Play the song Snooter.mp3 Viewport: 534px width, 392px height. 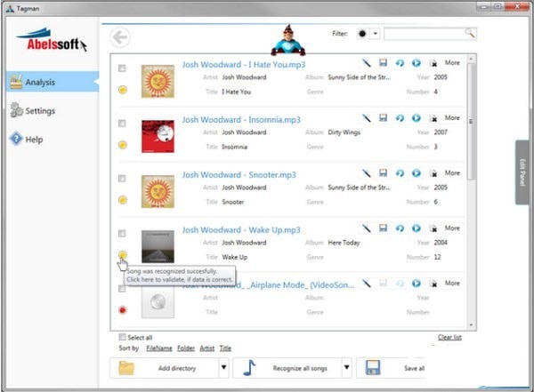(417, 173)
